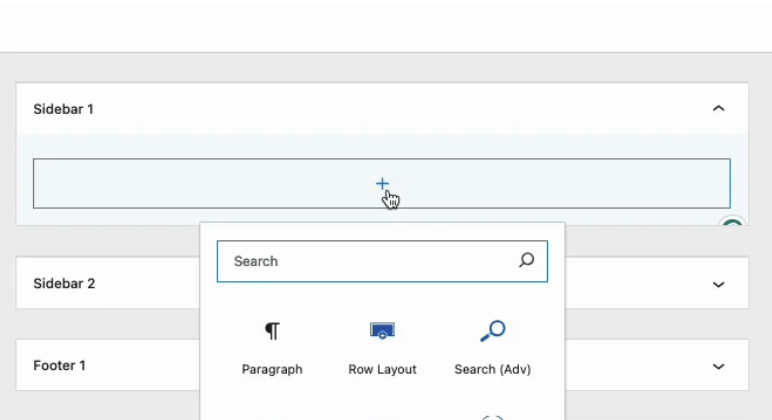Focus the block Search text field

coord(365,261)
